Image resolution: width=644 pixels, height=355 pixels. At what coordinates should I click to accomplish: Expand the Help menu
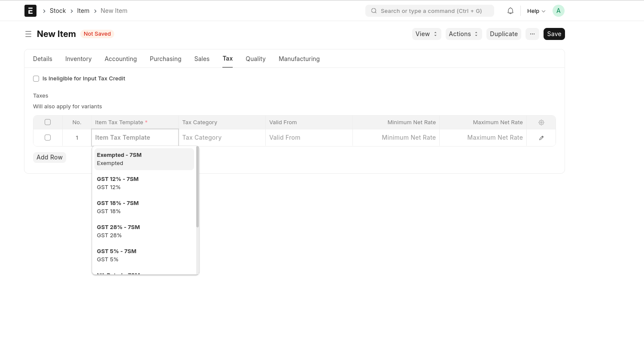[536, 11]
